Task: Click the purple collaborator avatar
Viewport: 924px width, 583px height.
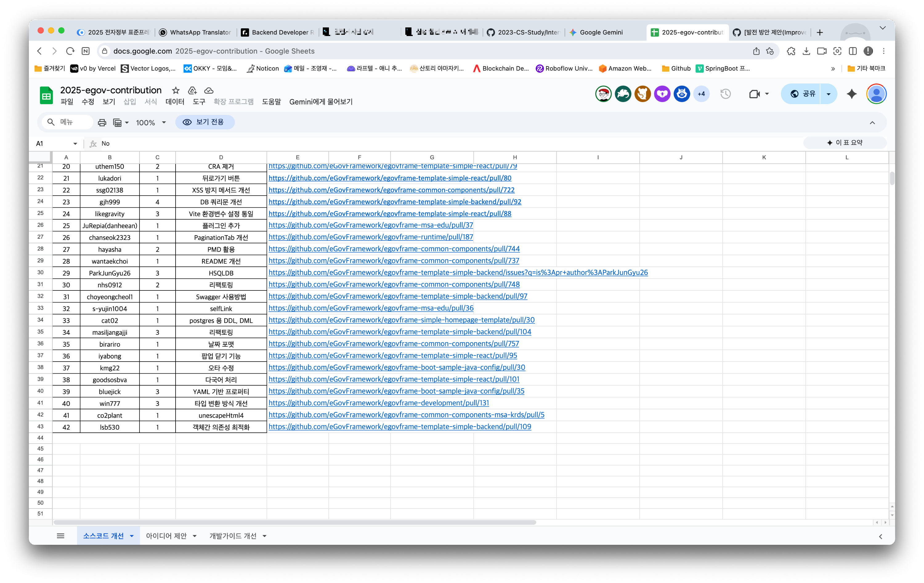Action: (x=662, y=94)
